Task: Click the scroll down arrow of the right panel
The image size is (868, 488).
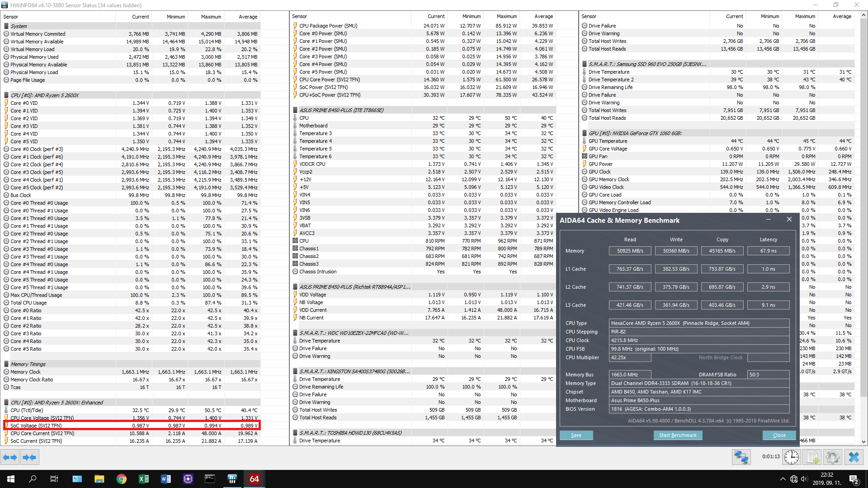Action: (863, 441)
